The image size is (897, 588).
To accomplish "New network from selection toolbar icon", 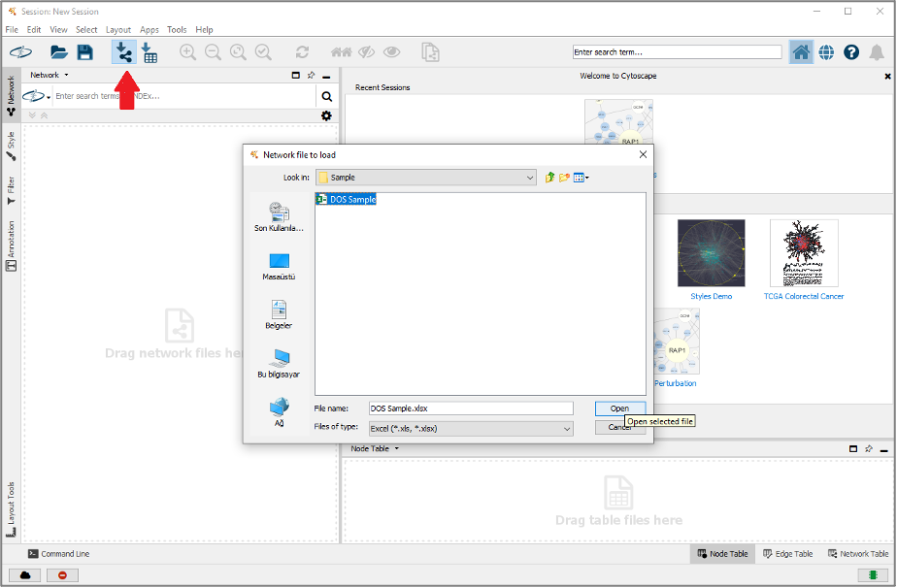I will (x=430, y=52).
